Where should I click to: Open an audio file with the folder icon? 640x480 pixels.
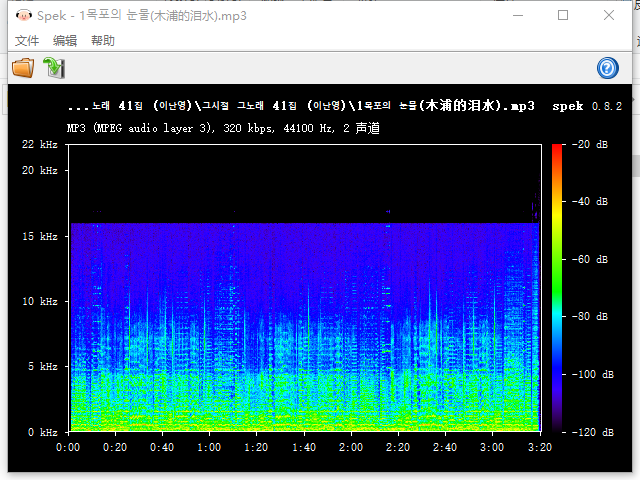pos(23,68)
